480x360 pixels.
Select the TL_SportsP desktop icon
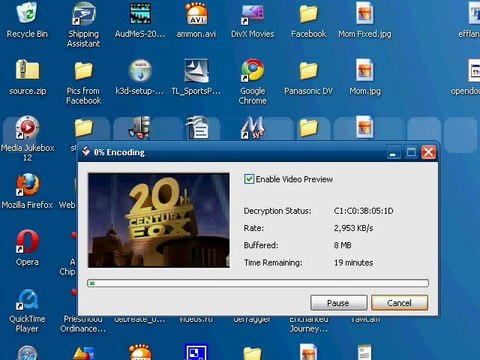pyautogui.click(x=196, y=77)
